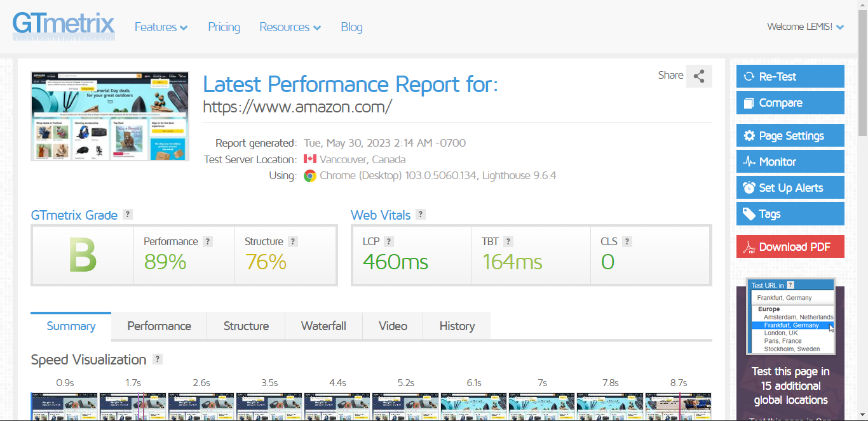Click the 4.4s speed visualization frame
868x421 pixels.
tap(337, 406)
